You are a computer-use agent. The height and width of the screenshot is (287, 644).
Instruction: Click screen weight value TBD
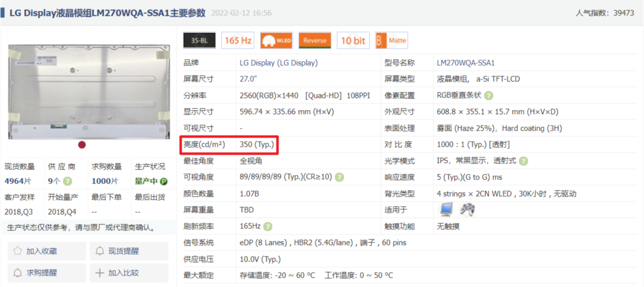point(247,210)
